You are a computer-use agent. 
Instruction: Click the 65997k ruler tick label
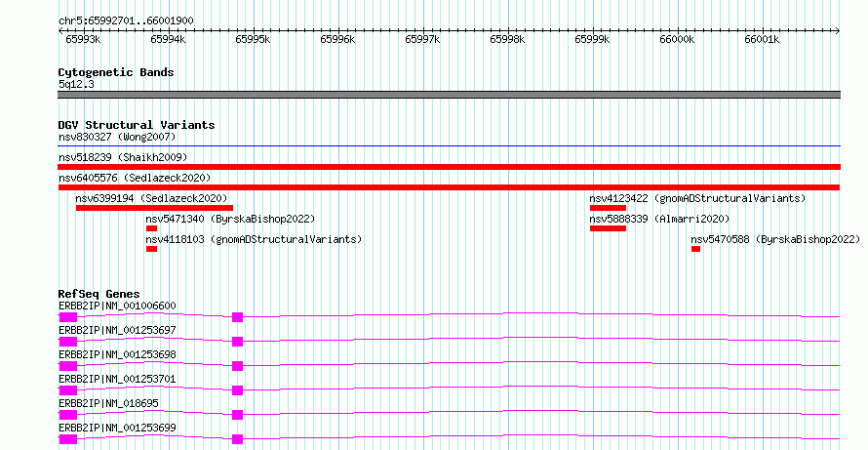pyautogui.click(x=422, y=39)
